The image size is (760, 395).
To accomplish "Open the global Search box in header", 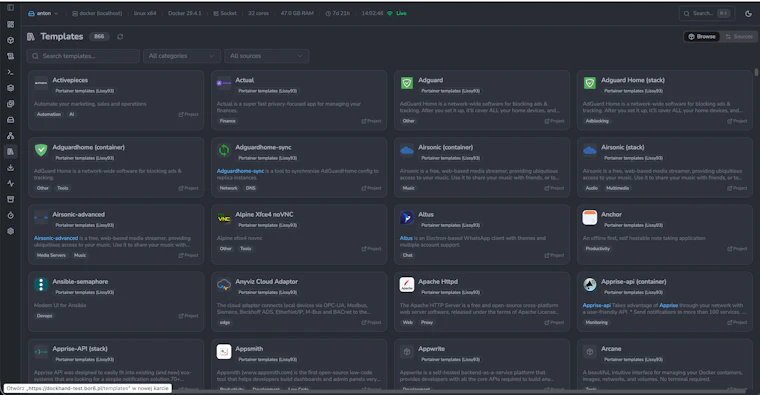I will pyautogui.click(x=707, y=14).
